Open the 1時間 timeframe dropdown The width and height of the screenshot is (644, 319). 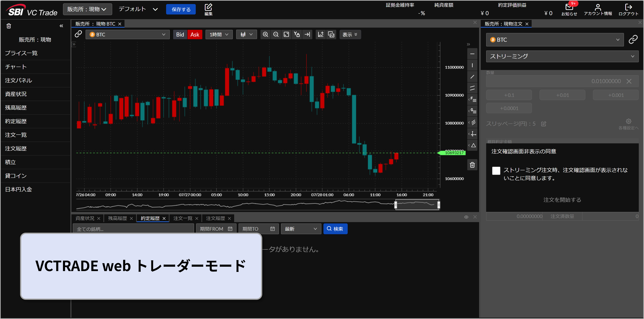(x=219, y=35)
